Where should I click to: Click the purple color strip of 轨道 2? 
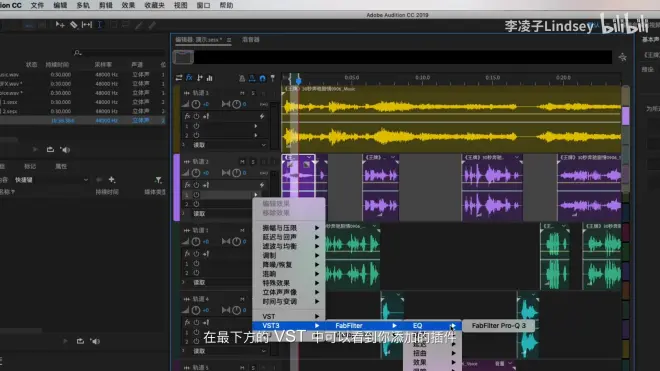176,187
